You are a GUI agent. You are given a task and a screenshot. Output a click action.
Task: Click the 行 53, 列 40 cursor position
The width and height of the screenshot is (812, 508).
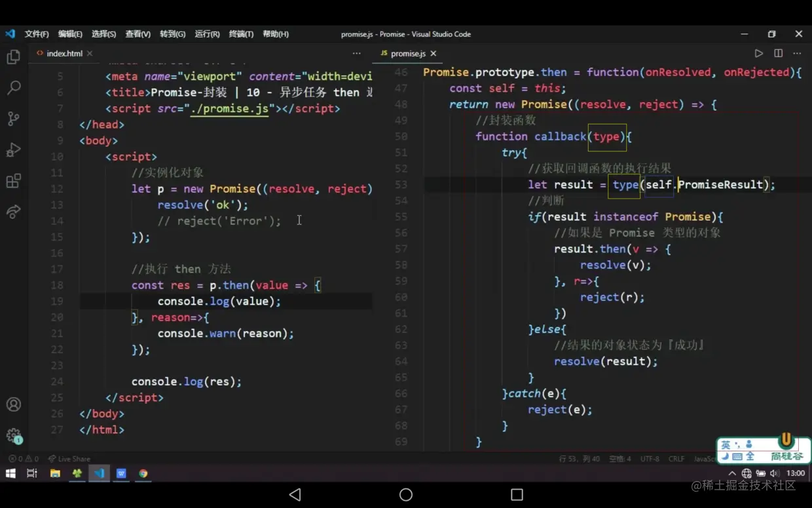pos(580,459)
